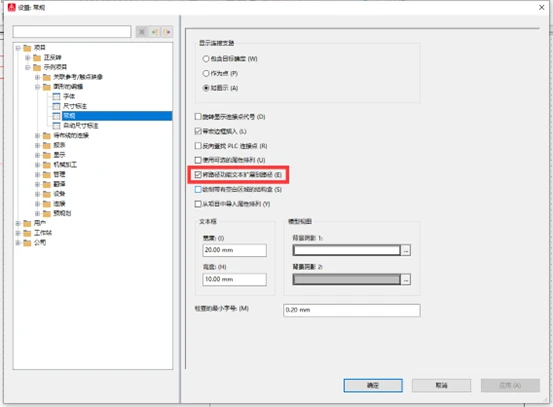Click the folder icon next to 用户
The height and width of the screenshot is (407, 553).
point(28,223)
